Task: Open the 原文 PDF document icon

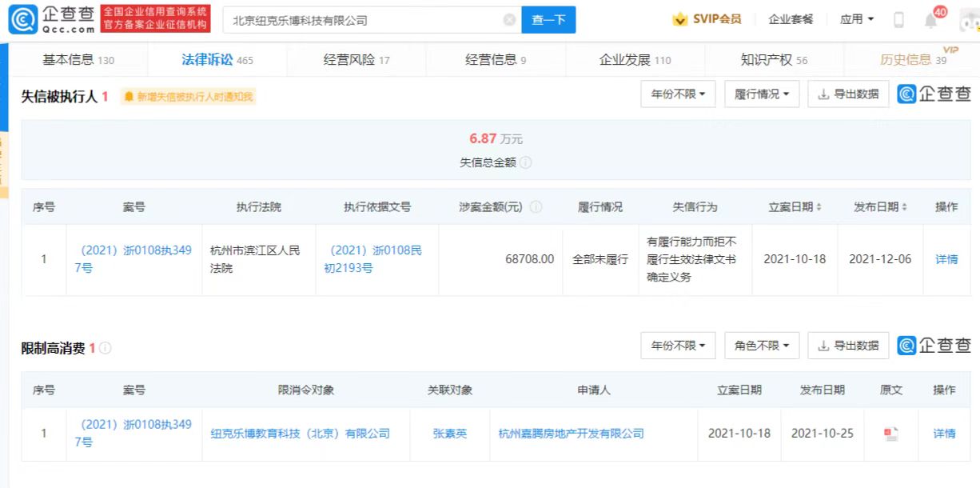Action: [x=890, y=434]
